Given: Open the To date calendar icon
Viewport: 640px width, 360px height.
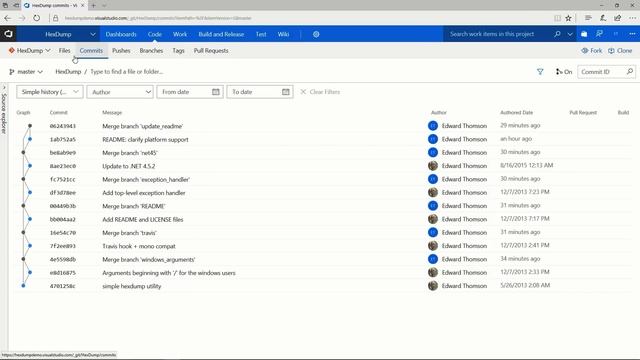Looking at the screenshot, I should tap(286, 92).
